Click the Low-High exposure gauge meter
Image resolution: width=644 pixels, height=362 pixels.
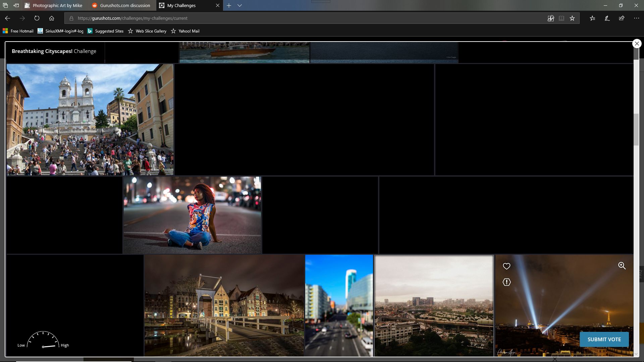[x=43, y=340]
